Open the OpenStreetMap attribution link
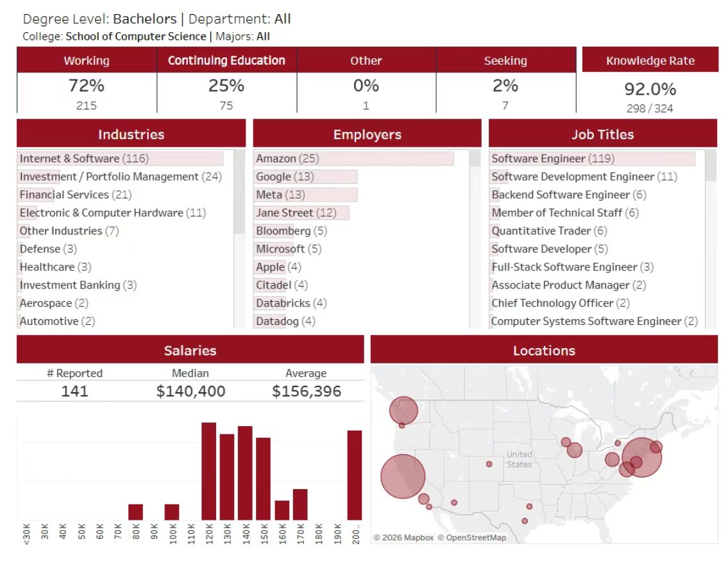The width and height of the screenshot is (728, 564). pos(472,538)
